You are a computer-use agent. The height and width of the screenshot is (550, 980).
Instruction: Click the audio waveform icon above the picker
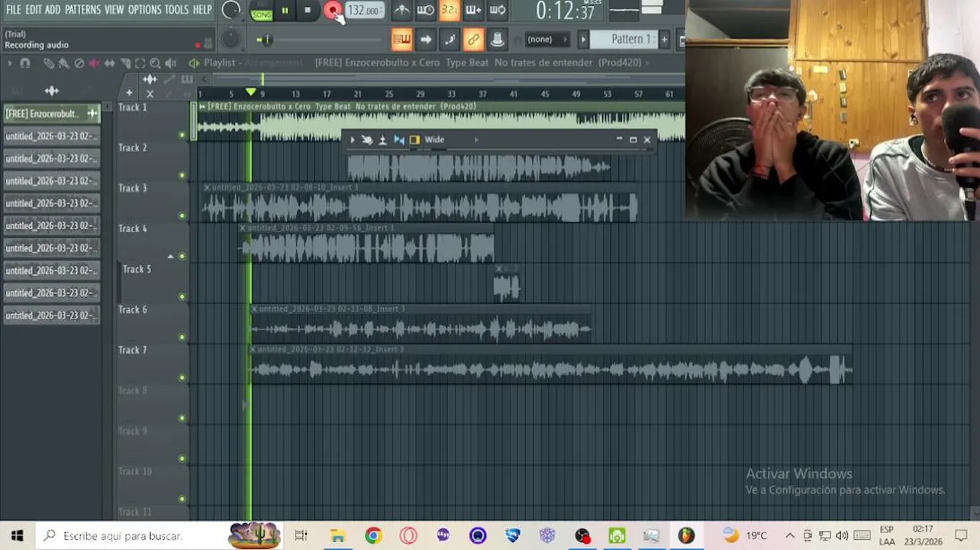(x=51, y=90)
